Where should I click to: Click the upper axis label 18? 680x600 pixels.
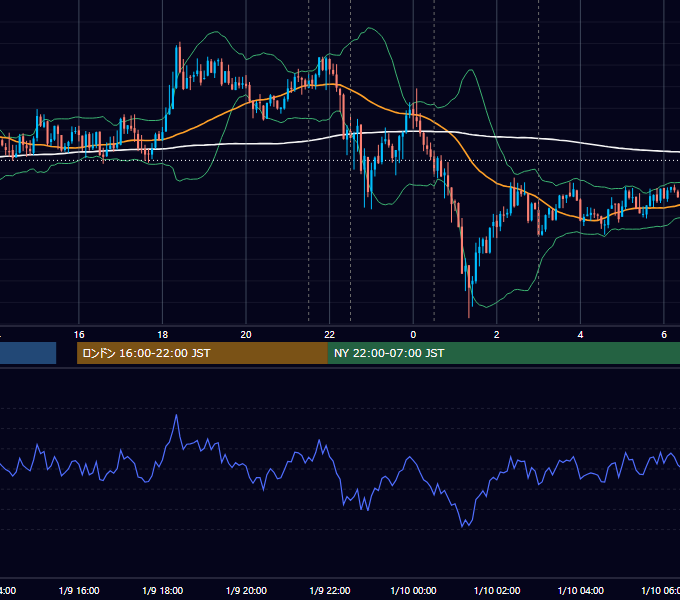[x=163, y=335]
